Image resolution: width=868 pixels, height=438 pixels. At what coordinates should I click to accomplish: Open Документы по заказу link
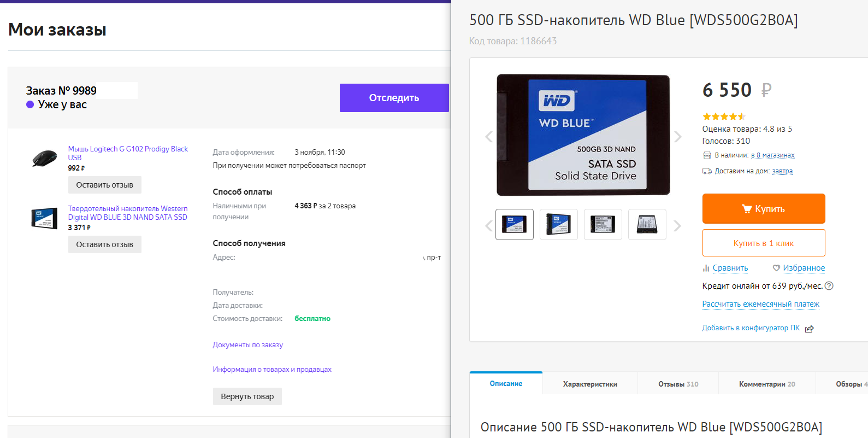click(248, 345)
